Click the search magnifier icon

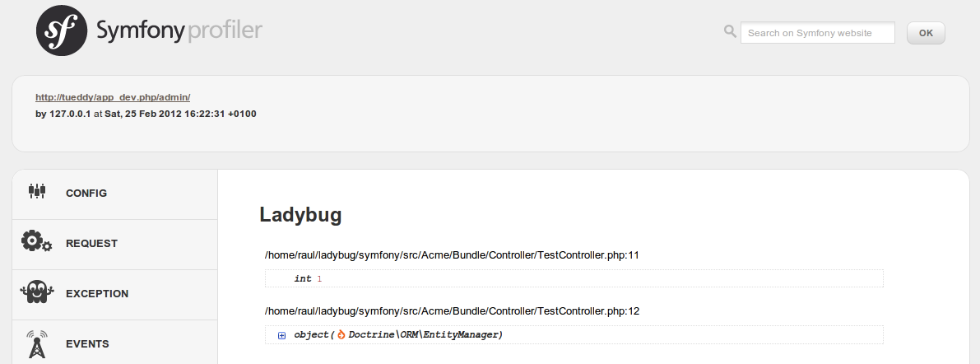[x=729, y=31]
